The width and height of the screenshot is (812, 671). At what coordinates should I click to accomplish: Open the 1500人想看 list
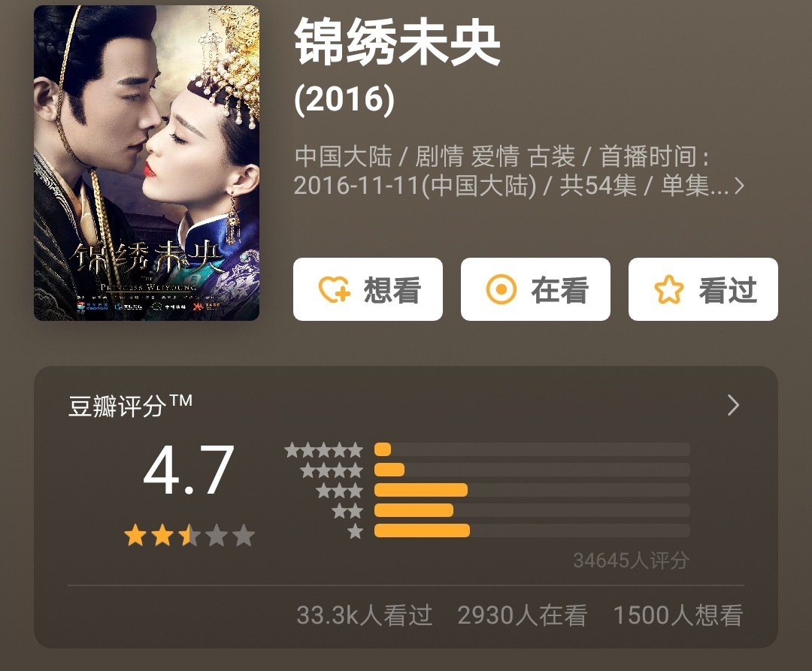click(678, 615)
